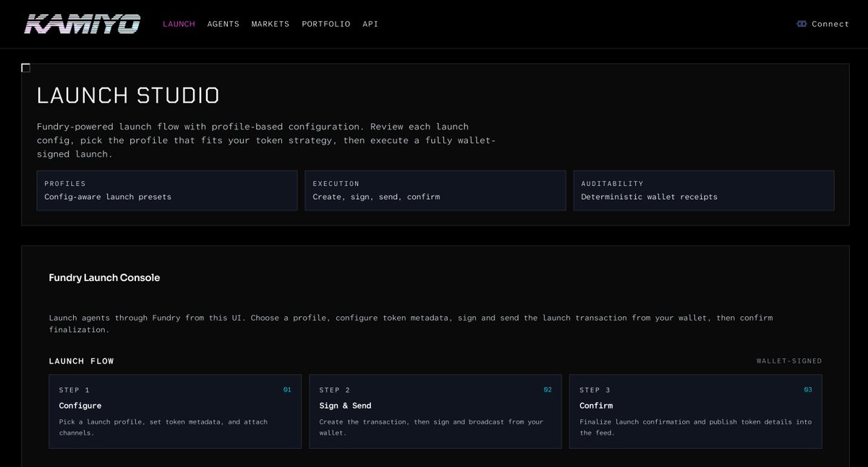Click 'Create, sign, send, confirm' text
Image resolution: width=868 pixels, height=467 pixels.
[x=376, y=197]
